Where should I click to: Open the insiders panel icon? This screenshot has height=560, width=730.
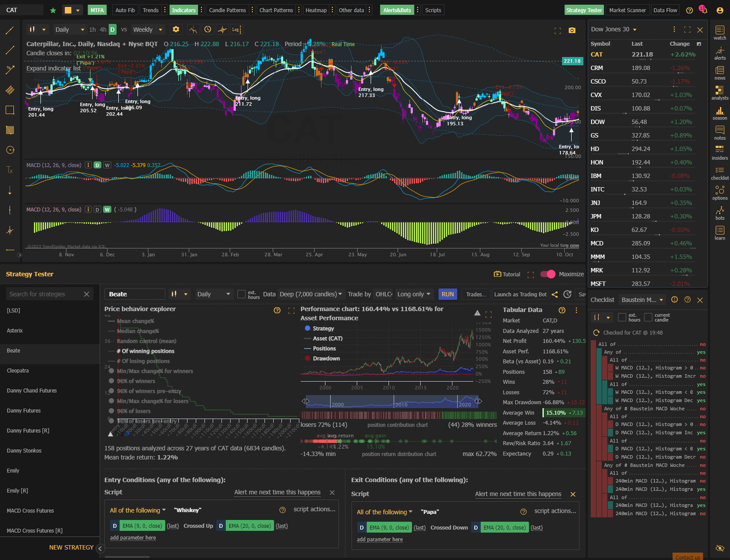[720, 152]
